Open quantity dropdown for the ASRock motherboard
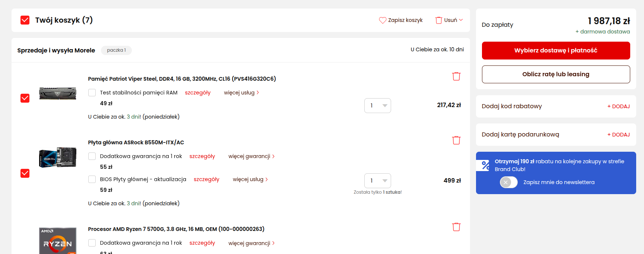This screenshot has width=644, height=254. click(377, 181)
